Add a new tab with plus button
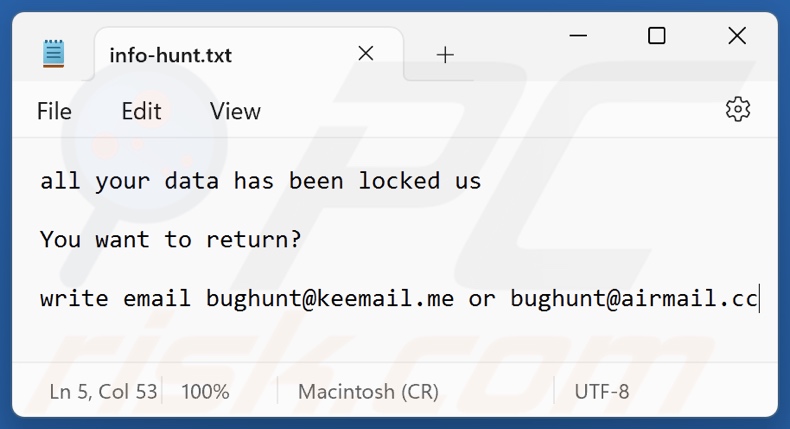The width and height of the screenshot is (790, 429). tap(445, 55)
